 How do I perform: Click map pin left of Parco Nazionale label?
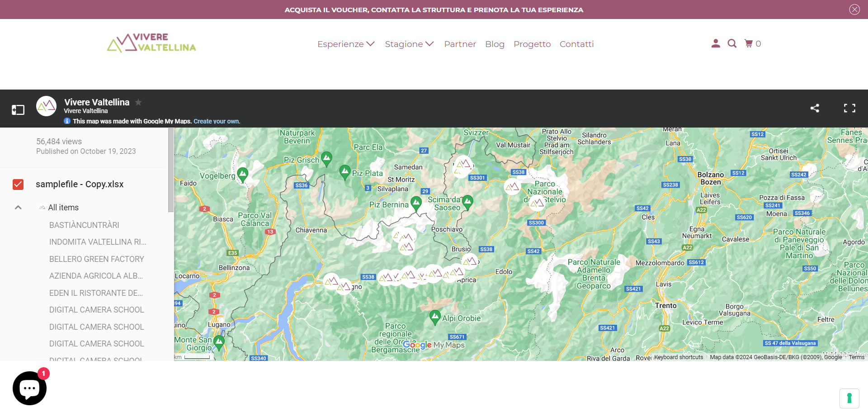click(x=513, y=186)
